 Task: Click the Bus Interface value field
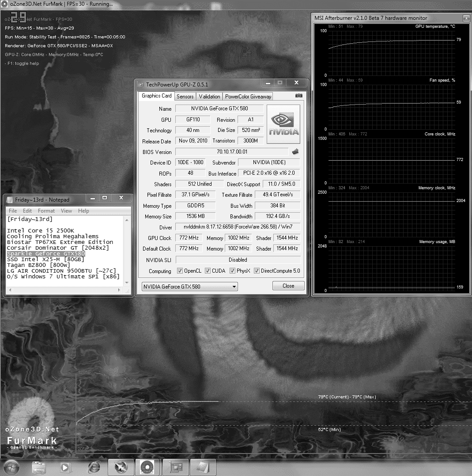[x=269, y=173]
